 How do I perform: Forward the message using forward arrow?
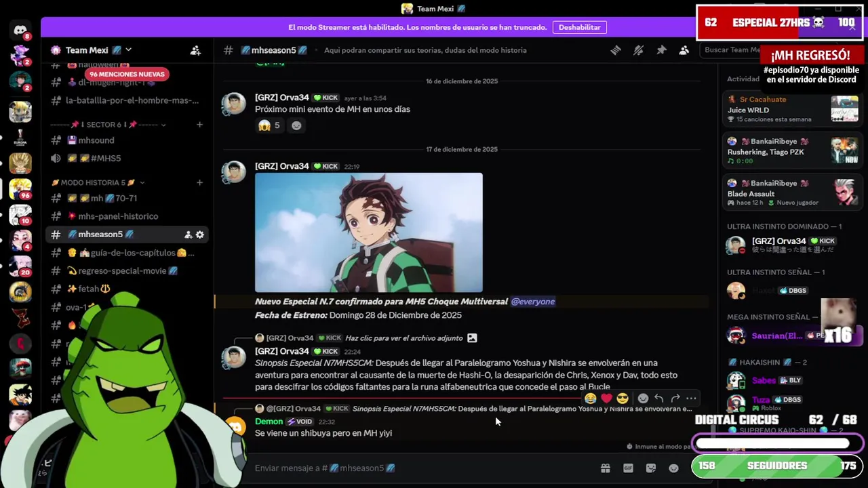[675, 399]
